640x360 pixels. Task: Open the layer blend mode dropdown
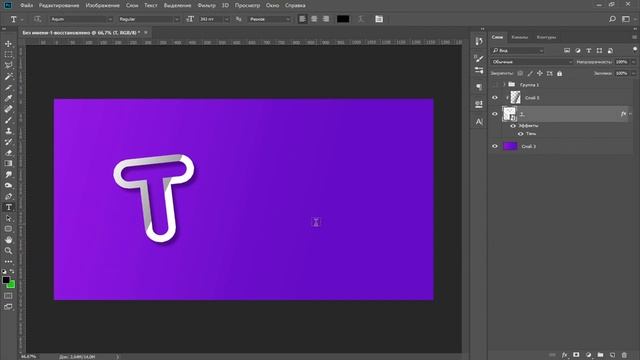click(531, 62)
